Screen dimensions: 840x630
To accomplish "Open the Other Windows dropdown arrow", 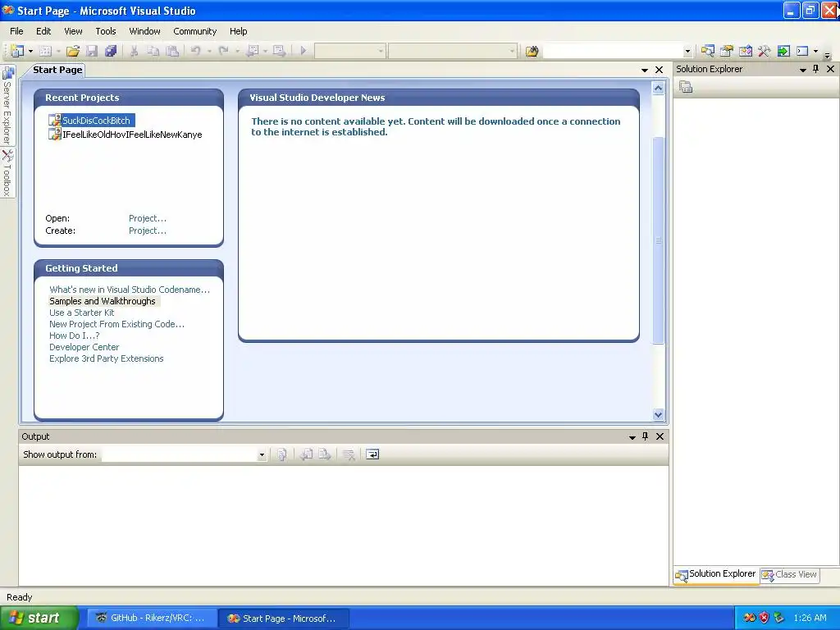I will tap(816, 52).
